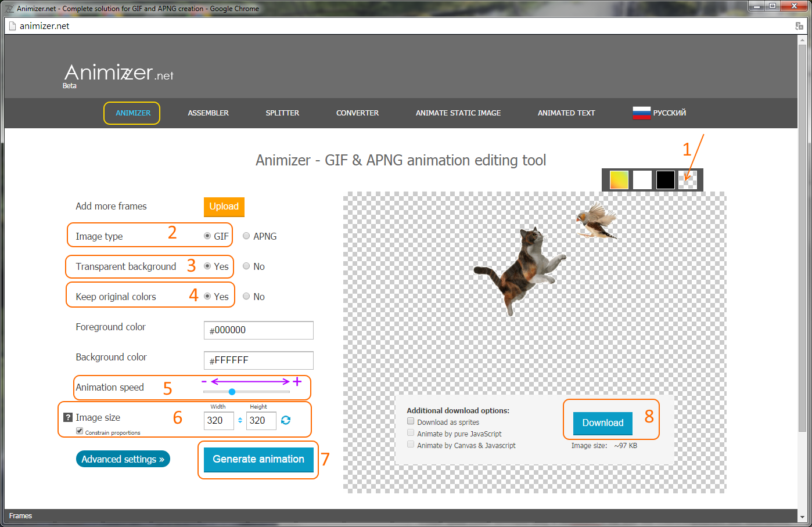Image resolution: width=812 pixels, height=527 pixels.
Task: Click the refresh icon next to Height field
Action: [285, 420]
